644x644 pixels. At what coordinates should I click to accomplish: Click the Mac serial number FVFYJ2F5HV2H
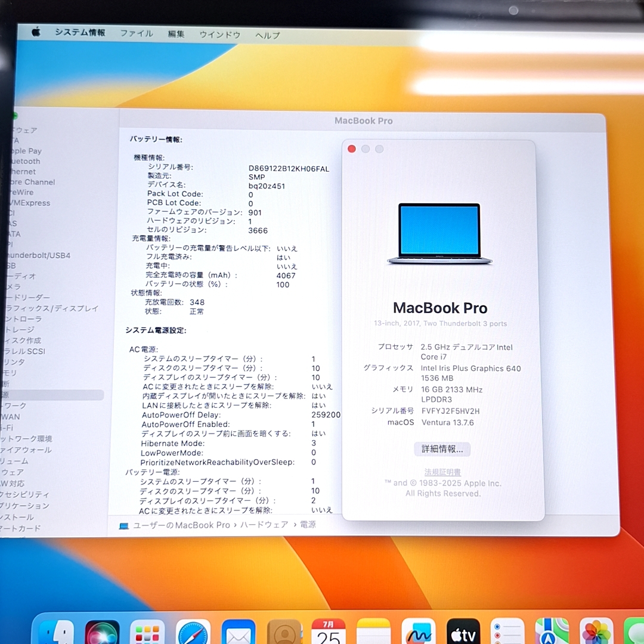coord(451,411)
